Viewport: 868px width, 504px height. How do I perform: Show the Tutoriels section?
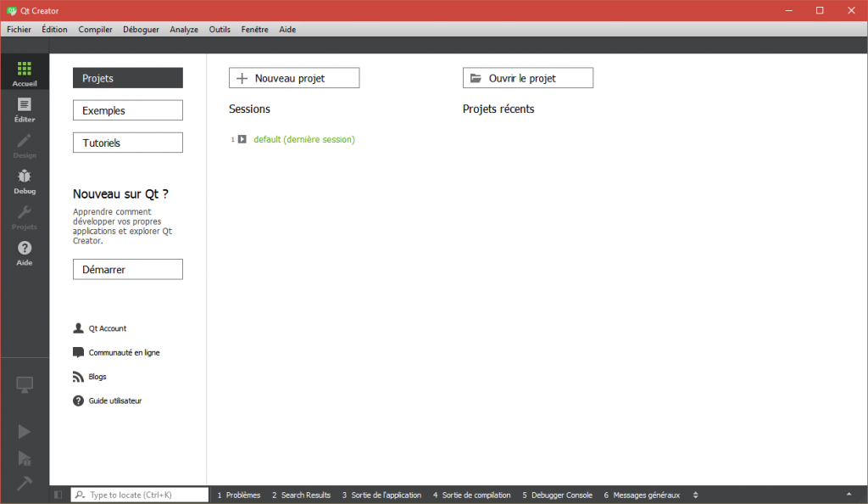(x=128, y=143)
